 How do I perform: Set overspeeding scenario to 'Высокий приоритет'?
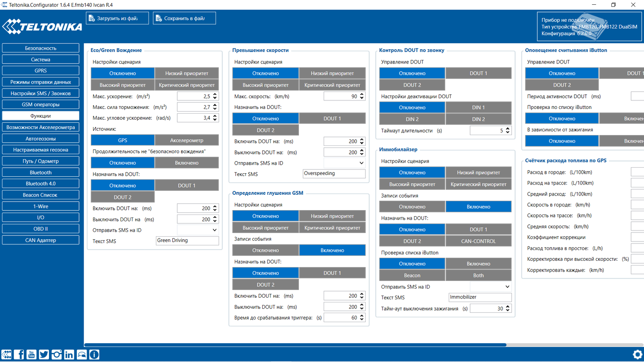(x=265, y=85)
